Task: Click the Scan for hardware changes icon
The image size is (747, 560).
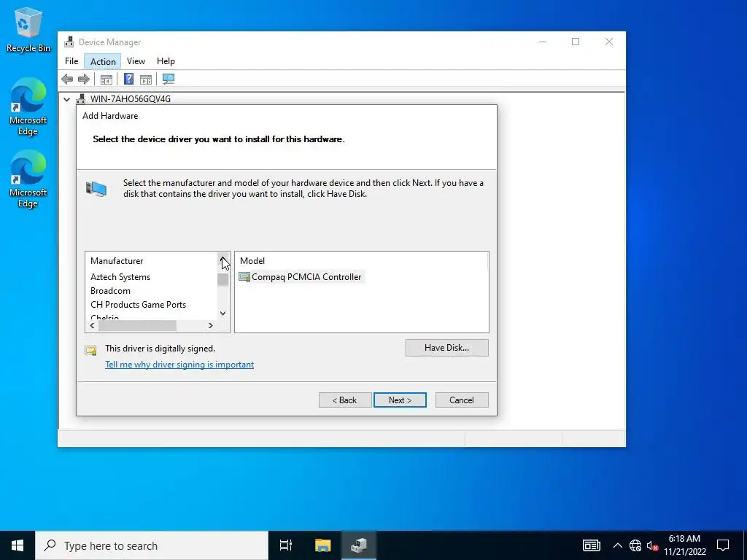Action: click(169, 79)
